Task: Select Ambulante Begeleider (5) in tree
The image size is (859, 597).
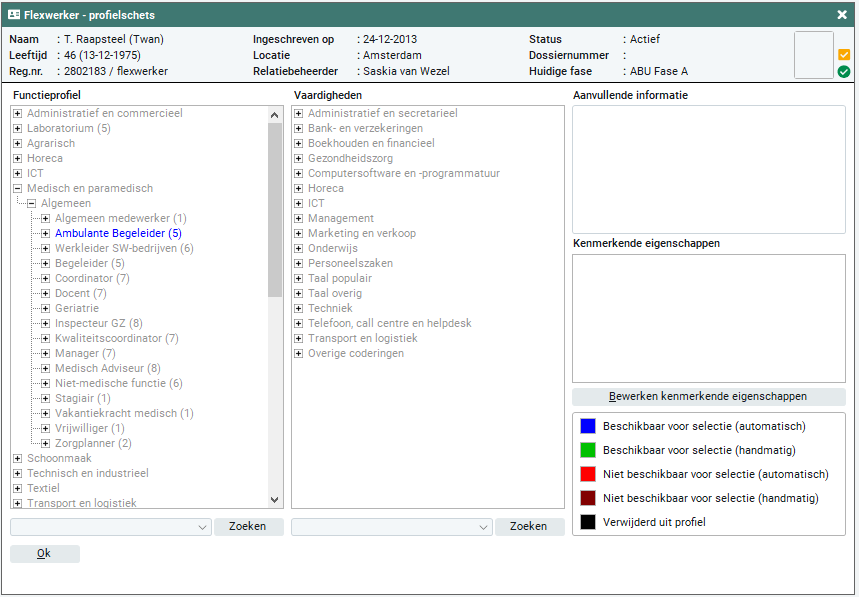Action: [x=118, y=233]
